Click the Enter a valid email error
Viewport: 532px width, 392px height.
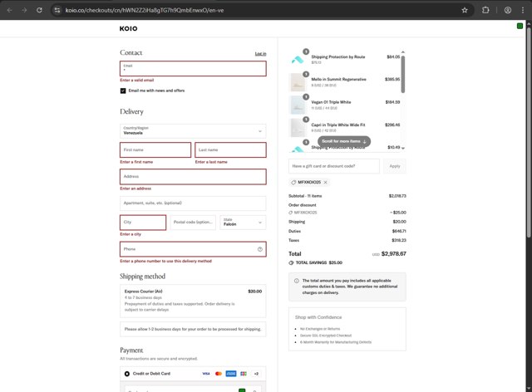(x=136, y=81)
